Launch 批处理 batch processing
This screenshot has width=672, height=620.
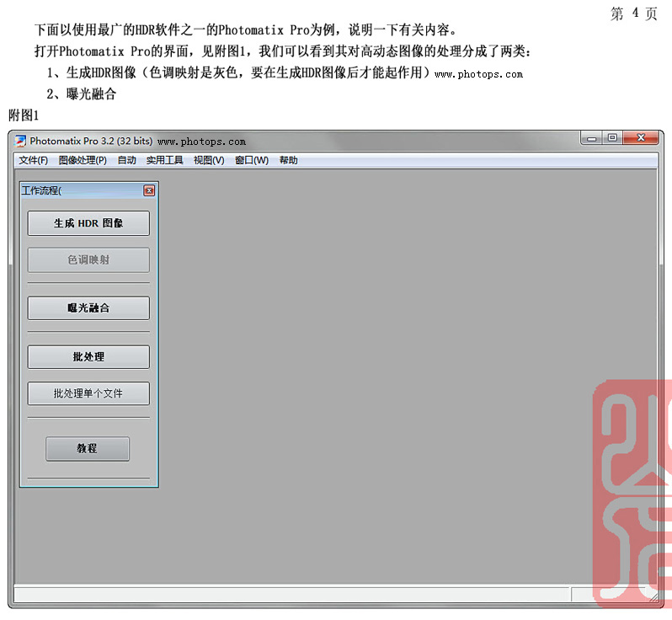pos(88,356)
